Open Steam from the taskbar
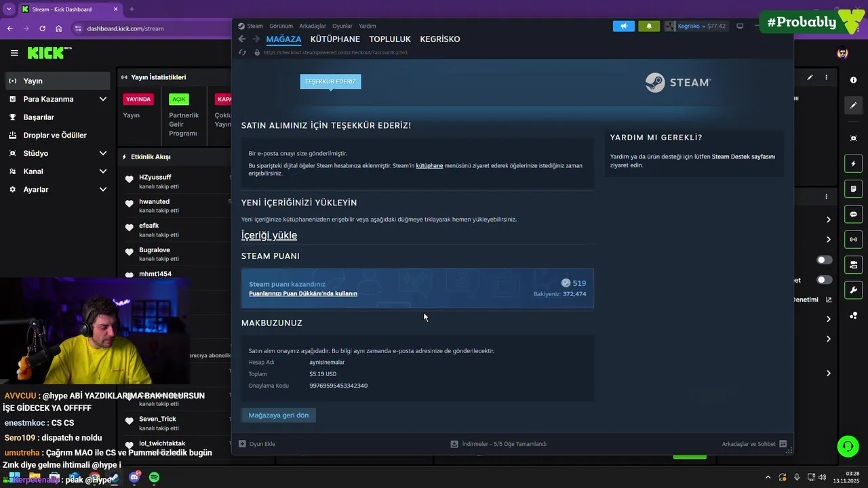The height and width of the screenshot is (488, 868). pyautogui.click(x=114, y=477)
